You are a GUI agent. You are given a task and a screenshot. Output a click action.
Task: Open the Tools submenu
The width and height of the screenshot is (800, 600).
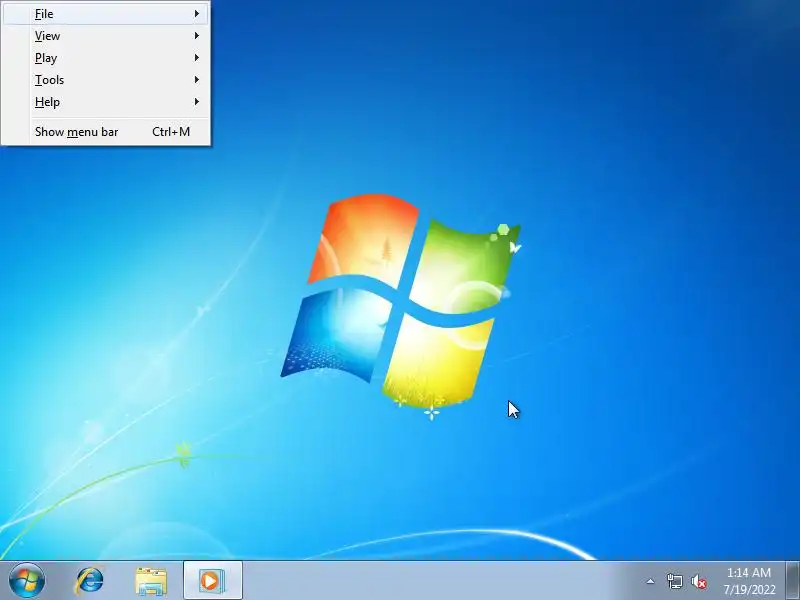tap(106, 80)
